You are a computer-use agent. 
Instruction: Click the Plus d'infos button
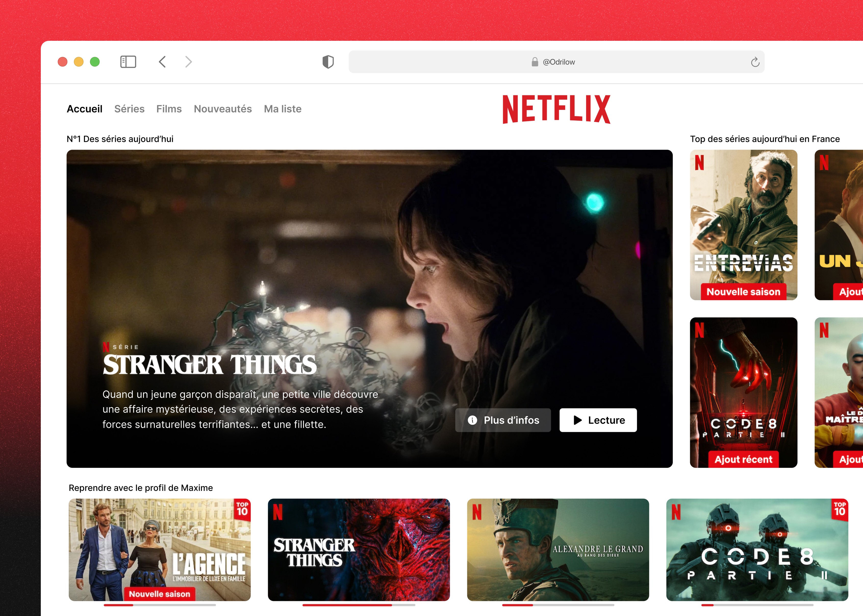tap(503, 420)
